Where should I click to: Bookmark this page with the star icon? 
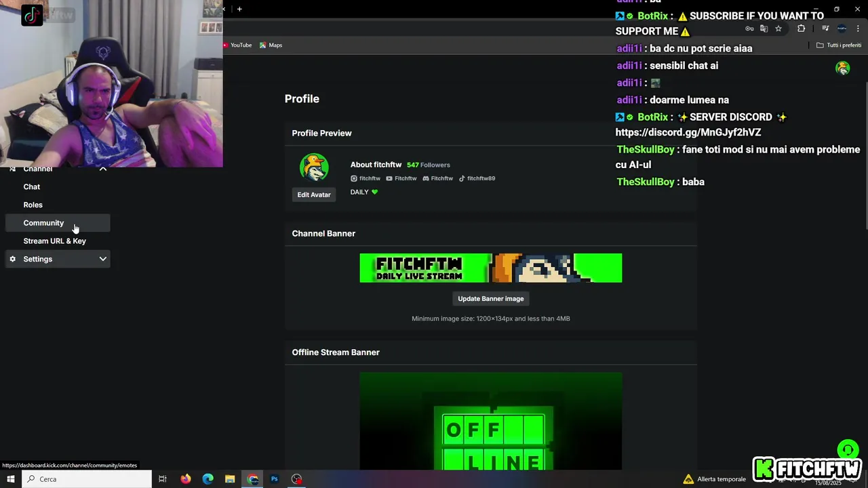tap(778, 28)
